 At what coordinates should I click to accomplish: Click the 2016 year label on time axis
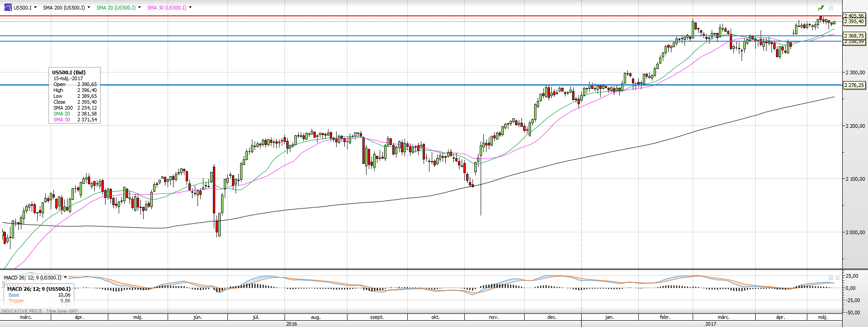pos(292,324)
